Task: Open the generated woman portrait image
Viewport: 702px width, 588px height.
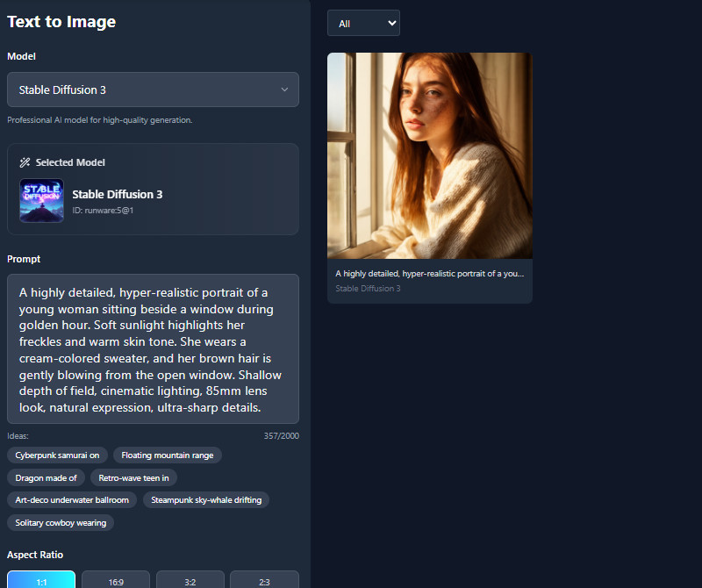Action: [430, 155]
